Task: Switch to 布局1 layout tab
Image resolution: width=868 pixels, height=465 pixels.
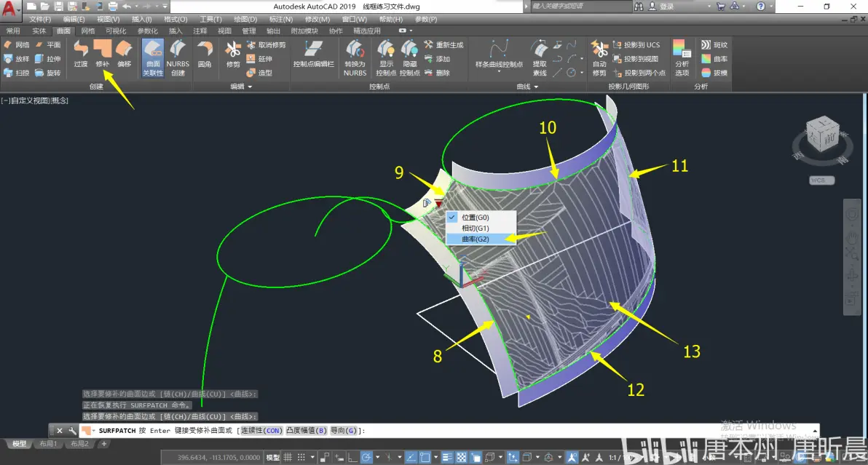Action: pos(49,443)
